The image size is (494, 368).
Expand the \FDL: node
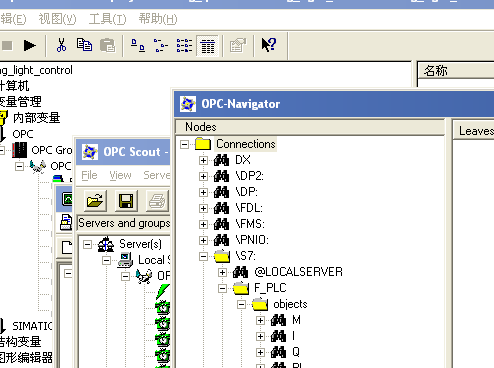(203, 208)
